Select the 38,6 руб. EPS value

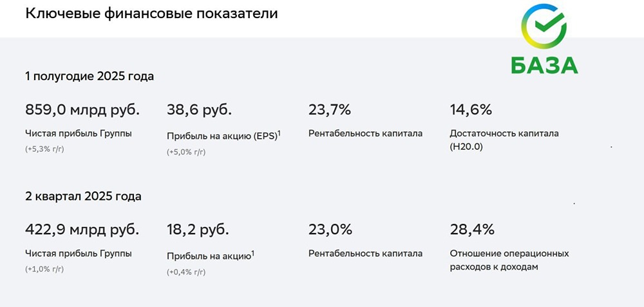(x=199, y=110)
